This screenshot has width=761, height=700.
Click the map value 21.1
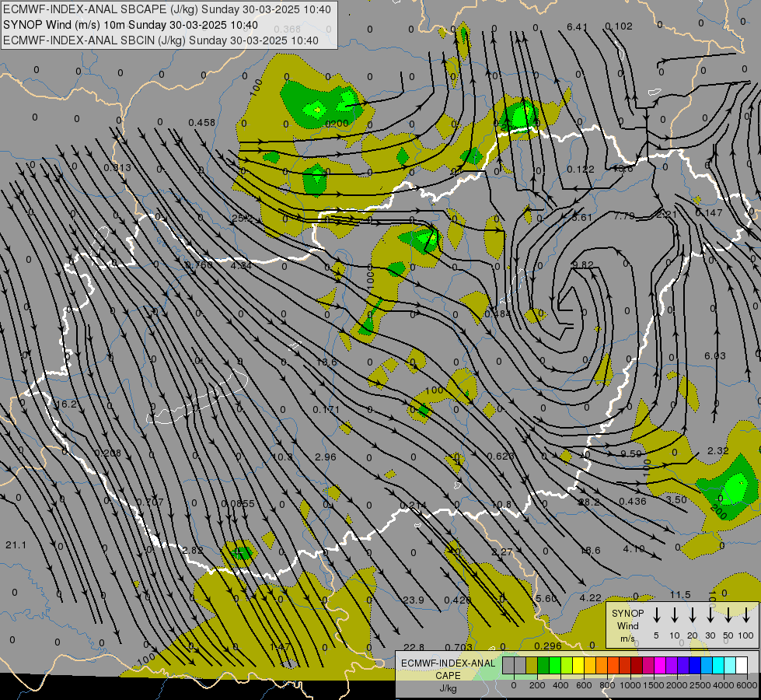16,545
